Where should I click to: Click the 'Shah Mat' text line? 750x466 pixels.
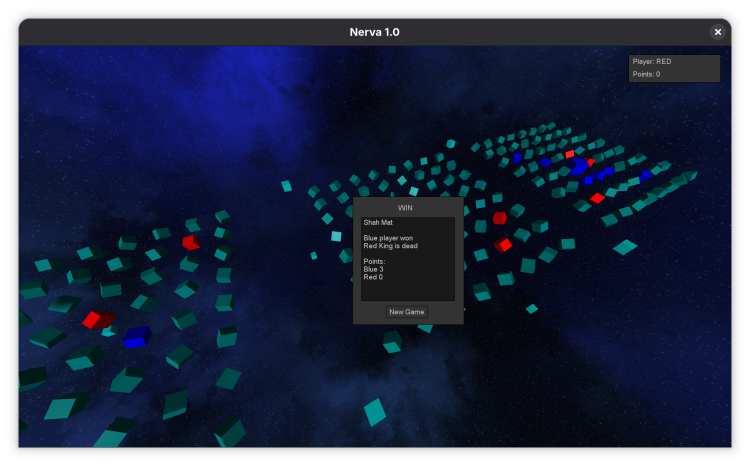pyautogui.click(x=379, y=222)
